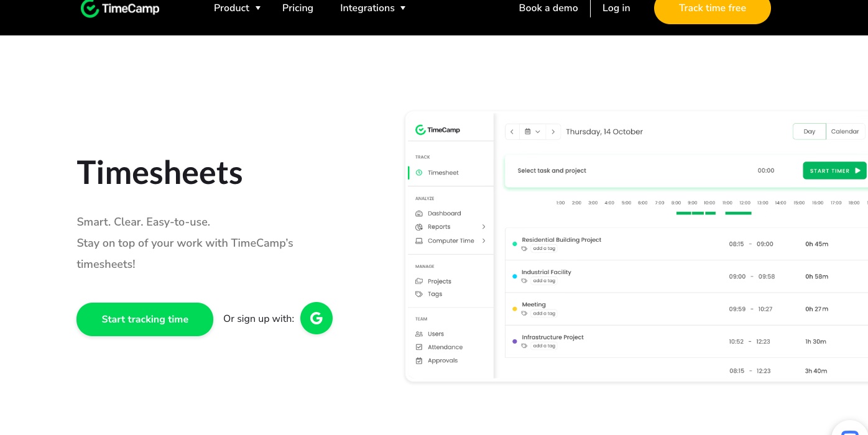Click the Attendance icon in sidebar
The width and height of the screenshot is (868, 435).
419,347
